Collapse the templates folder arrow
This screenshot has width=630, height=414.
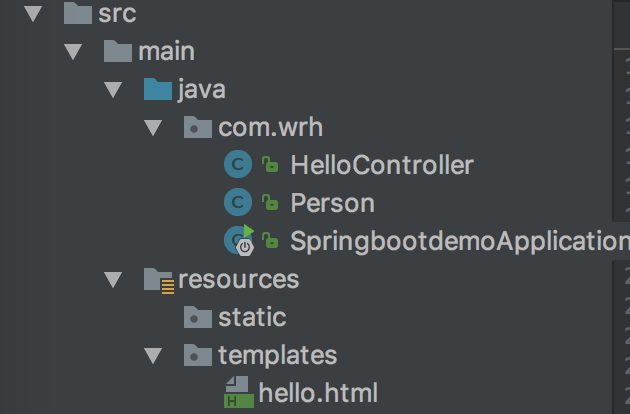(153, 356)
